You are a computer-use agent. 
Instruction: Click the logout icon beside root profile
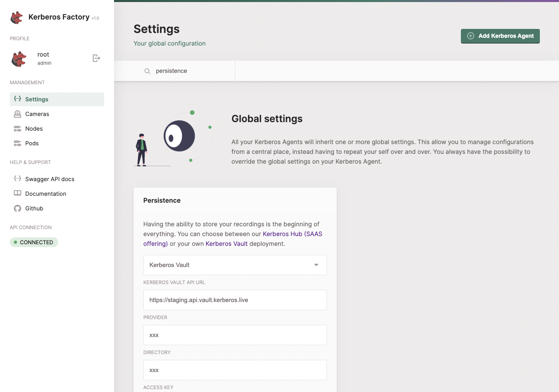pos(96,58)
